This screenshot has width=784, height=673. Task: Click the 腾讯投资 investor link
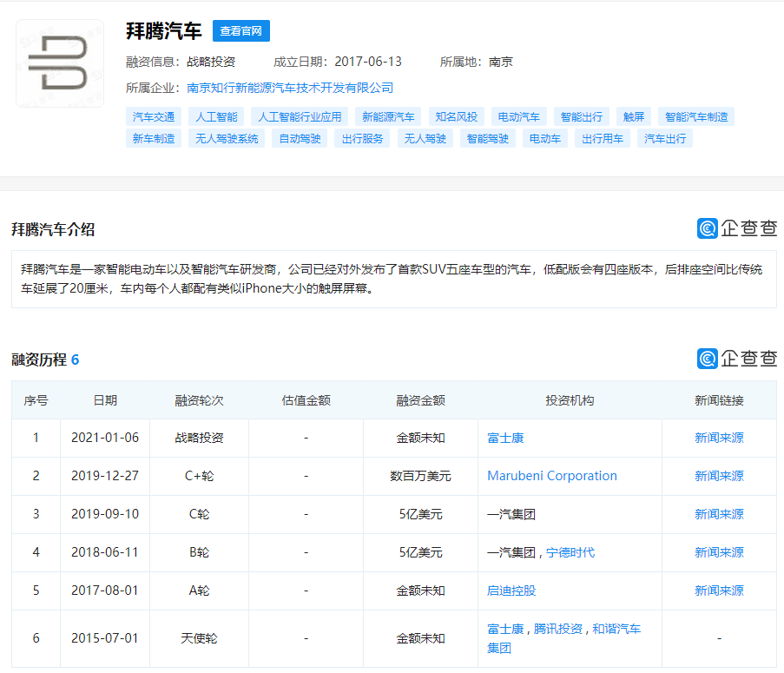[x=558, y=629]
